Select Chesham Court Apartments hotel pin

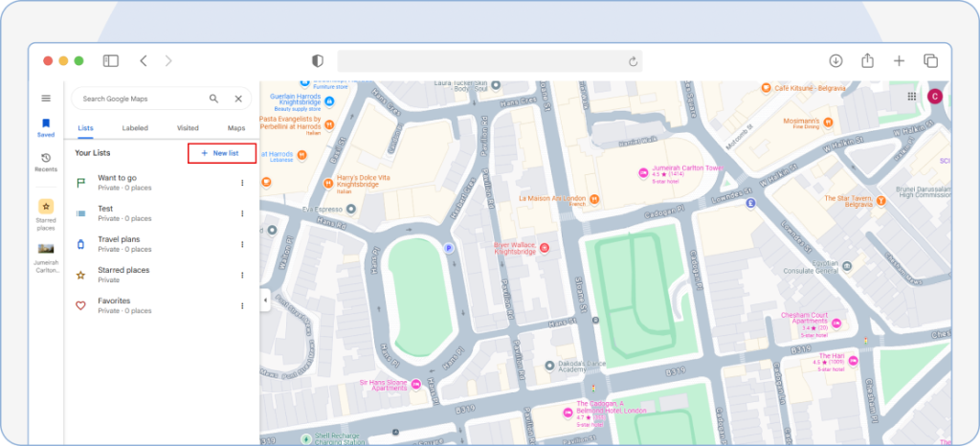pyautogui.click(x=835, y=323)
